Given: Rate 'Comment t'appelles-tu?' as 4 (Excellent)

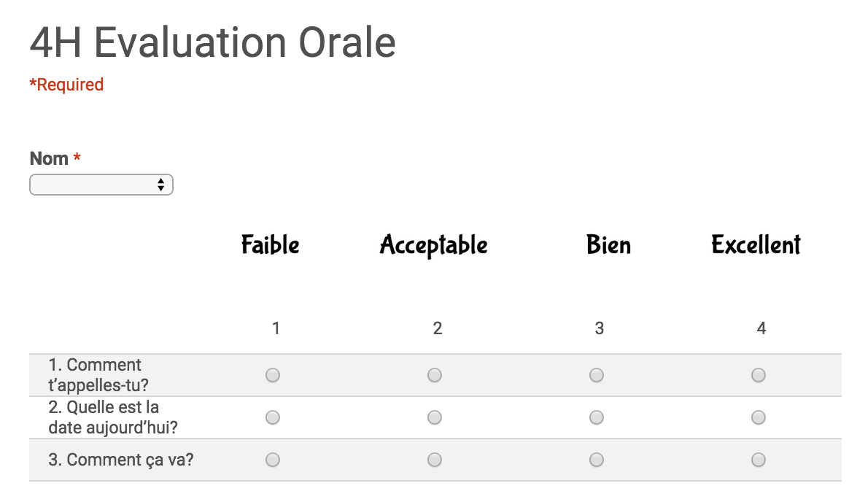Looking at the screenshot, I should (759, 375).
